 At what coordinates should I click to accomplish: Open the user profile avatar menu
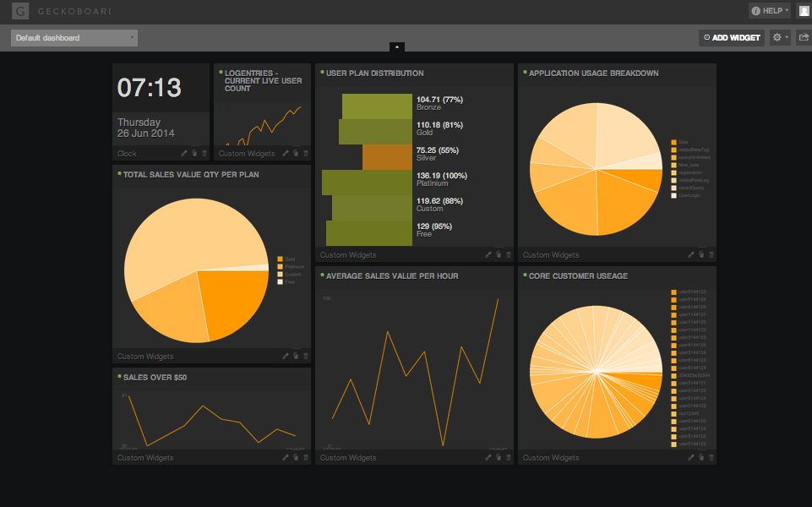click(804, 11)
